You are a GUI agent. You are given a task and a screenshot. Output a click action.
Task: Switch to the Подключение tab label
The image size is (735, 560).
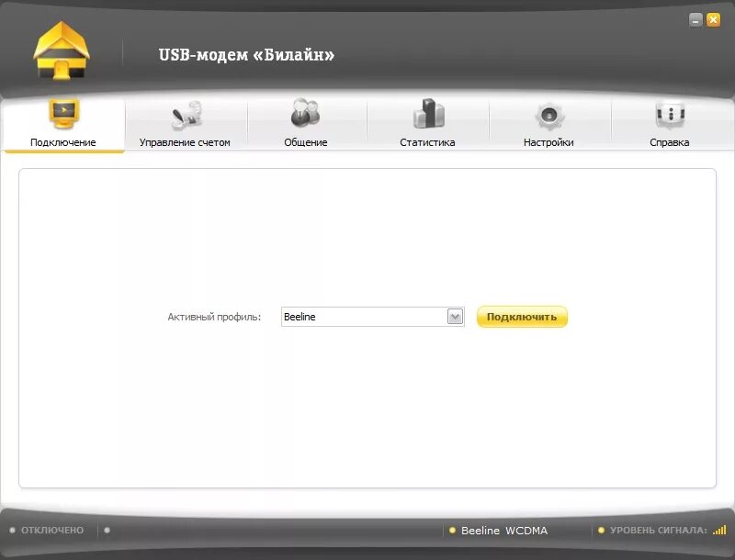tap(62, 142)
